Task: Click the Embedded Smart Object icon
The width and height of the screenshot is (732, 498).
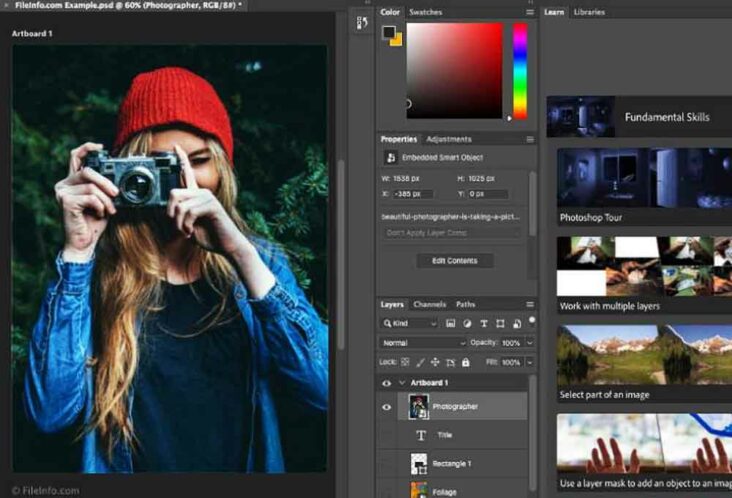Action: point(391,158)
